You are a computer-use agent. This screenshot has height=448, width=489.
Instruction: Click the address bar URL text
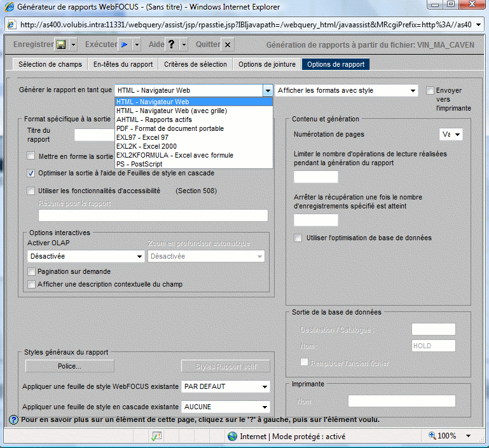click(x=245, y=25)
